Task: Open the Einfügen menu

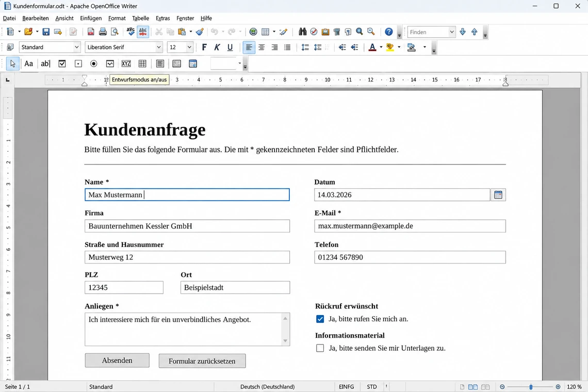Action: (x=91, y=18)
